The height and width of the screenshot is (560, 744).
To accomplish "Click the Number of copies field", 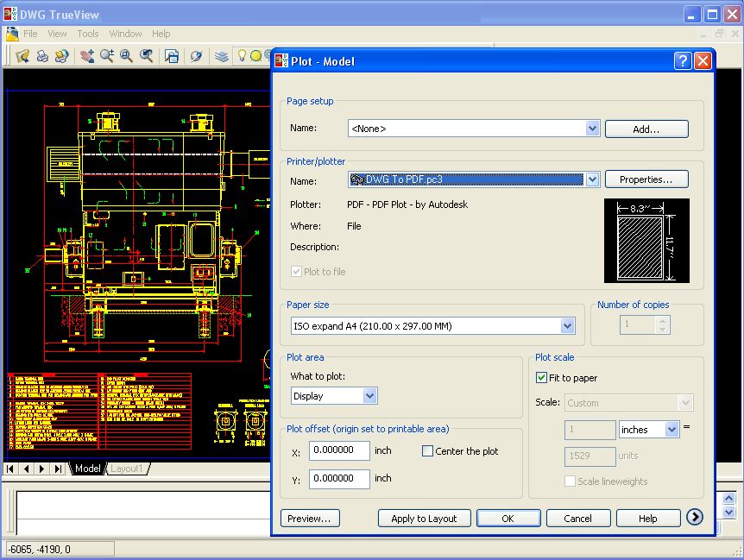I will tap(639, 324).
